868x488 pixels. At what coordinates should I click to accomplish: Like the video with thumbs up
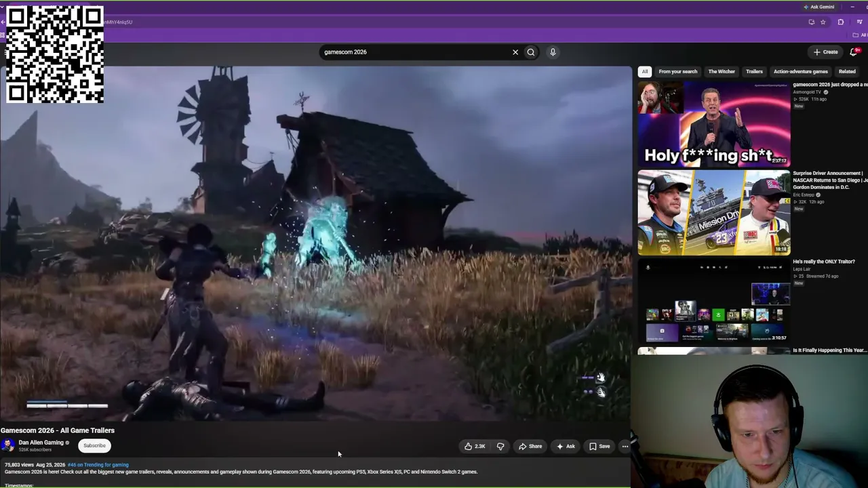tap(475, 446)
